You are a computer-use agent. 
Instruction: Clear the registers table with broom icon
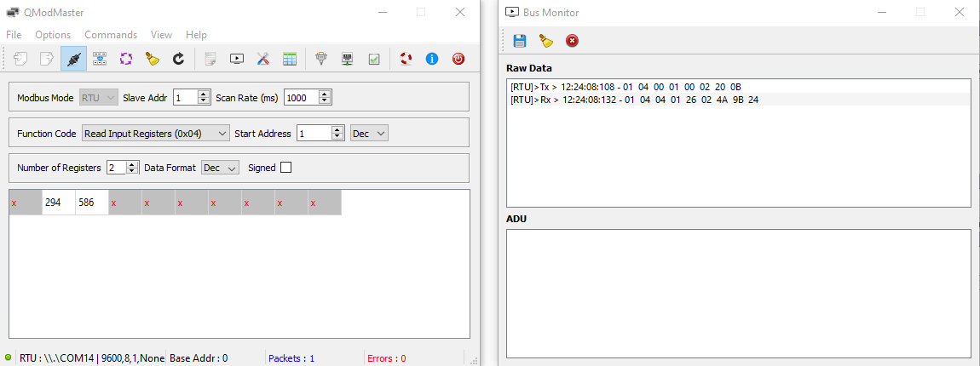152,59
